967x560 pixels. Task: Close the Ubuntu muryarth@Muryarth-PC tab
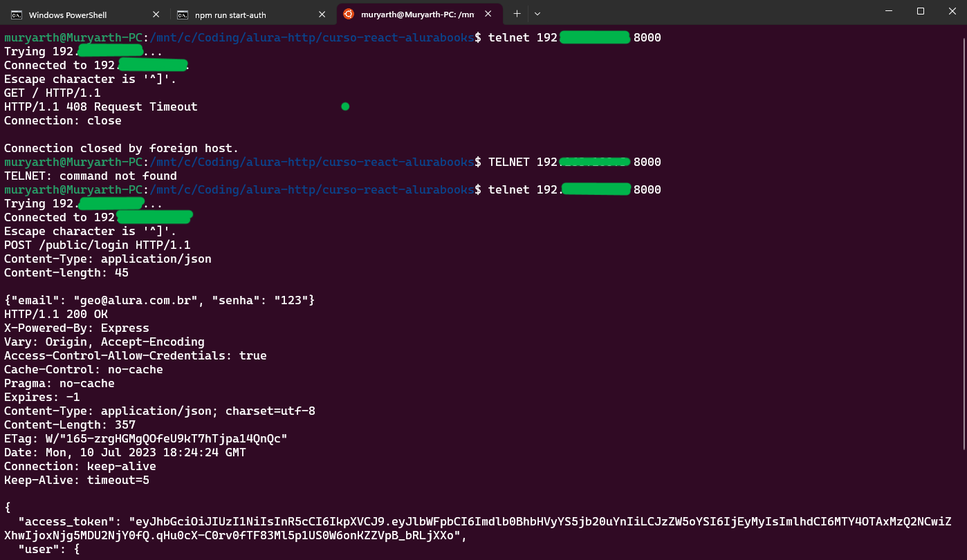[x=488, y=15]
